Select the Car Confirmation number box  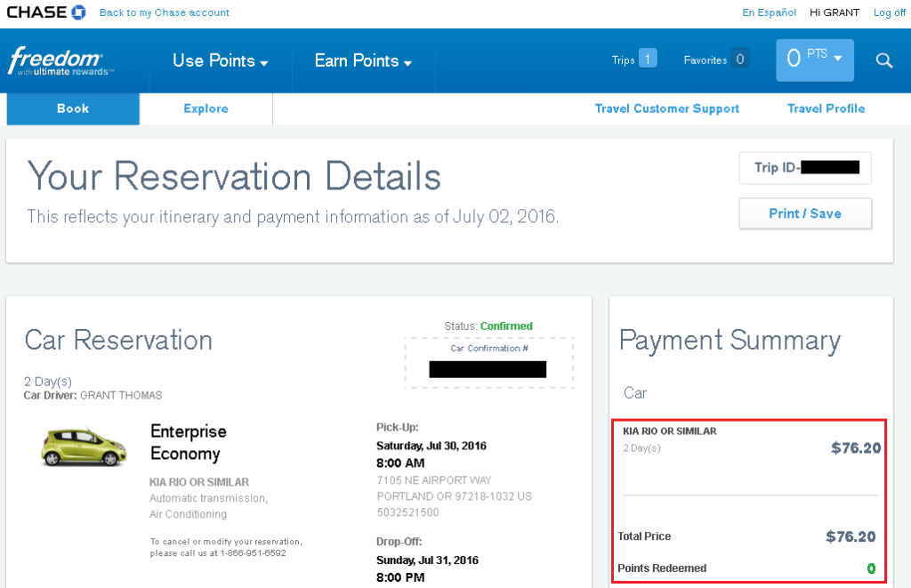[488, 369]
